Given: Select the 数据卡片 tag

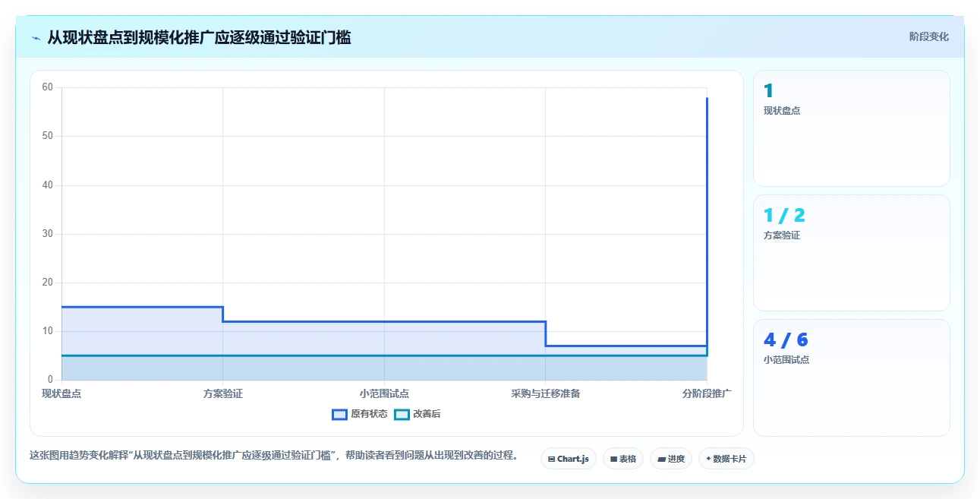Looking at the screenshot, I should [x=726, y=459].
